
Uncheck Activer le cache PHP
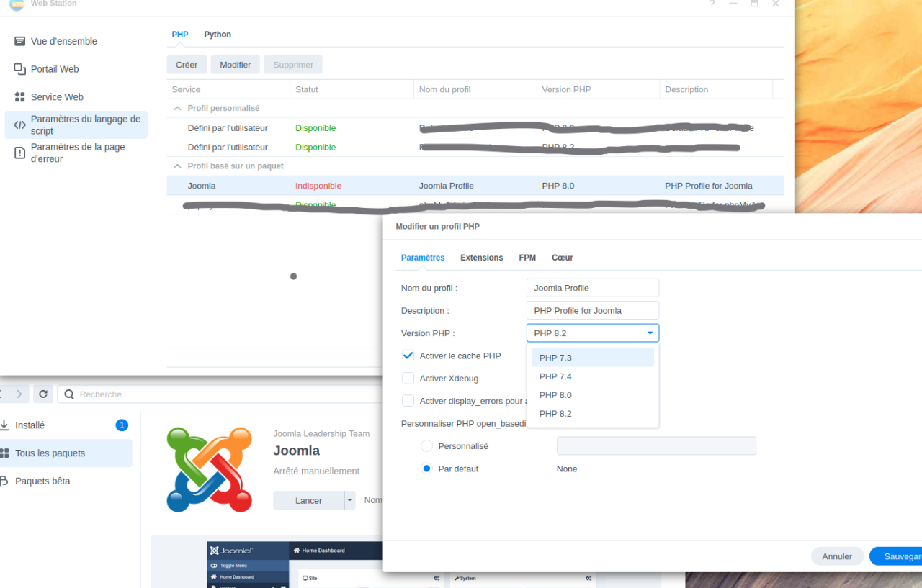coord(408,355)
